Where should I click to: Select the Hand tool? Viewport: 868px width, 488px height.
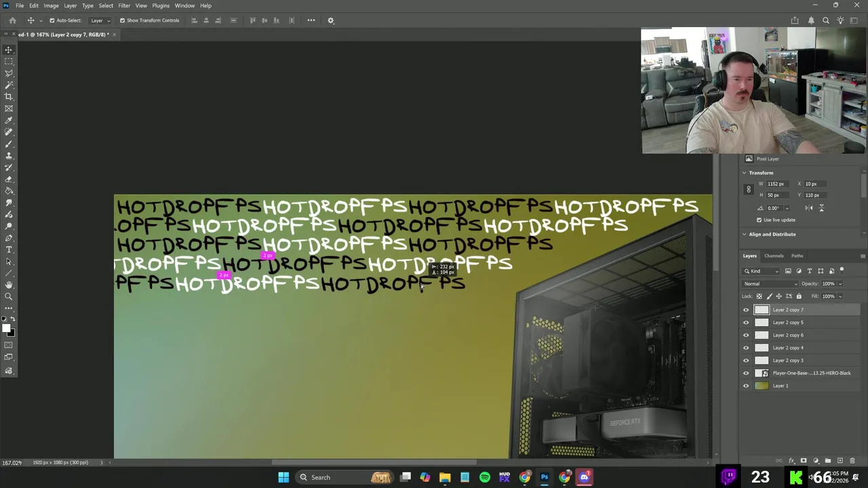point(9,285)
